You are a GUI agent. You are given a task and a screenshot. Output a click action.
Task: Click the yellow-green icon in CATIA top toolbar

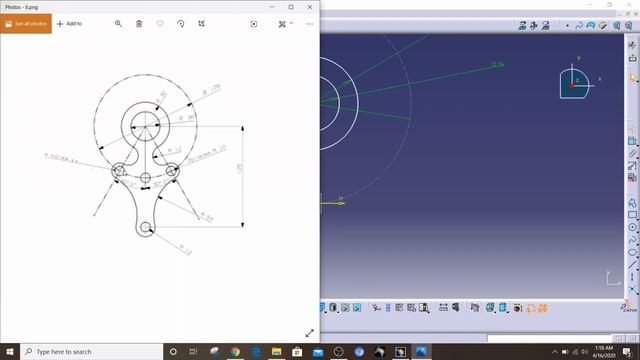(603, 26)
